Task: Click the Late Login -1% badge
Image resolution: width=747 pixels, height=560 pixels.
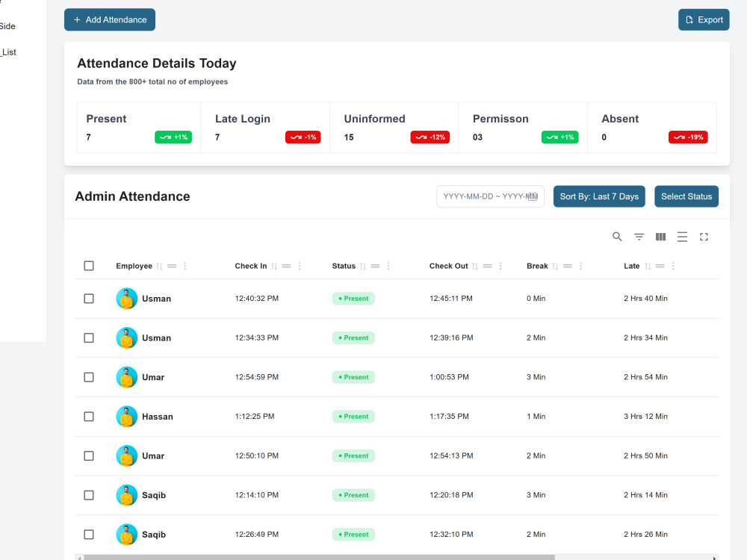Action: [303, 137]
